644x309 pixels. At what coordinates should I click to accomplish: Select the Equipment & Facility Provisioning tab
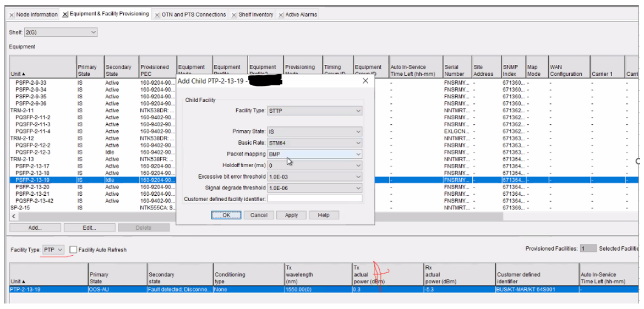coord(109,14)
